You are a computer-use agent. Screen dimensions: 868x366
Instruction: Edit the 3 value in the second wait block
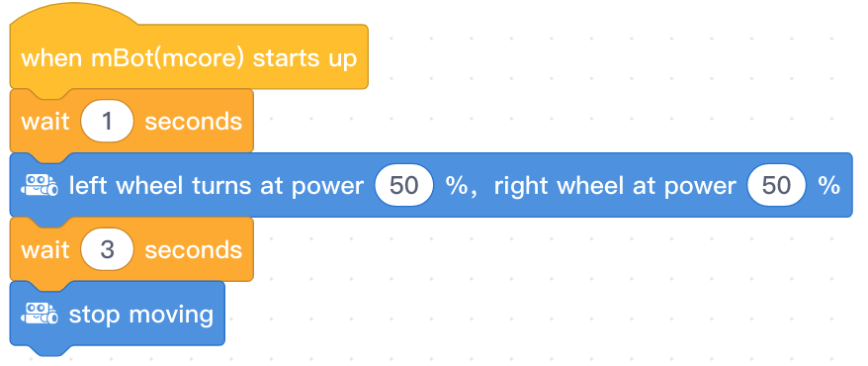tap(107, 249)
